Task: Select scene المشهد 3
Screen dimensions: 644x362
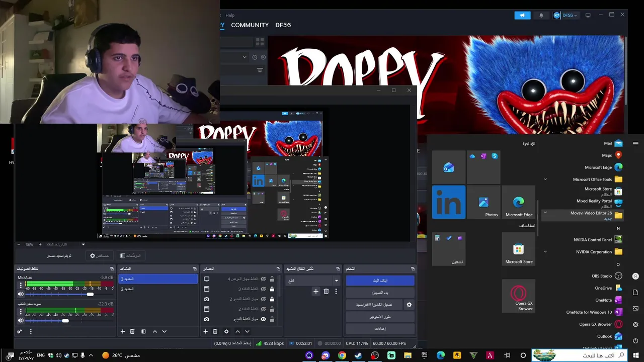Action: [158, 279]
